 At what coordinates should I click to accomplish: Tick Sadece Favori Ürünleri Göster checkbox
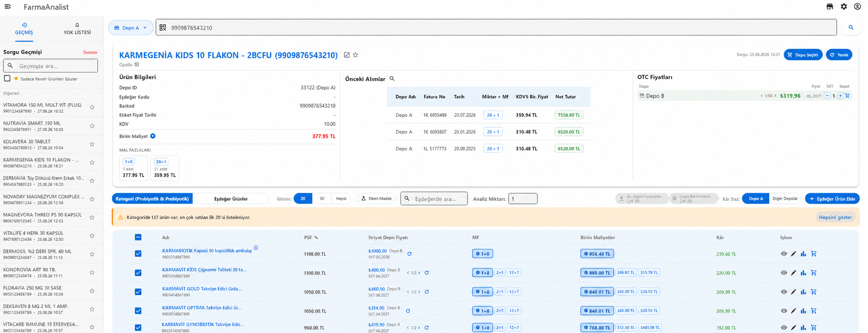(7, 78)
